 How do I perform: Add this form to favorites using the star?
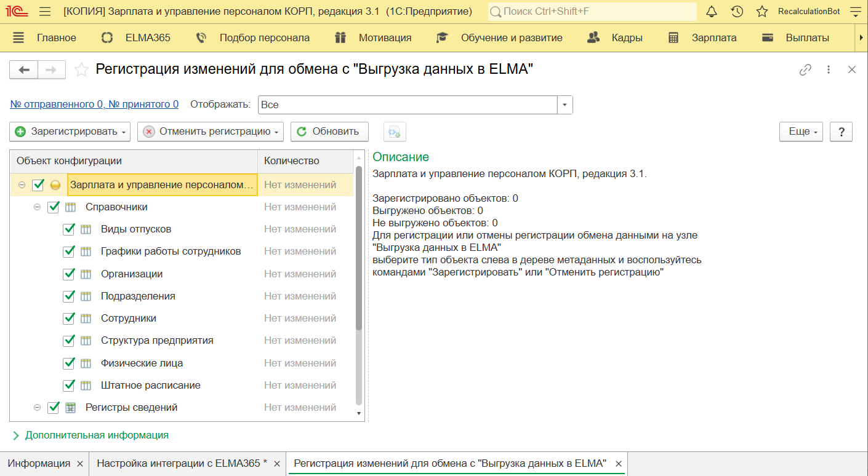point(81,69)
